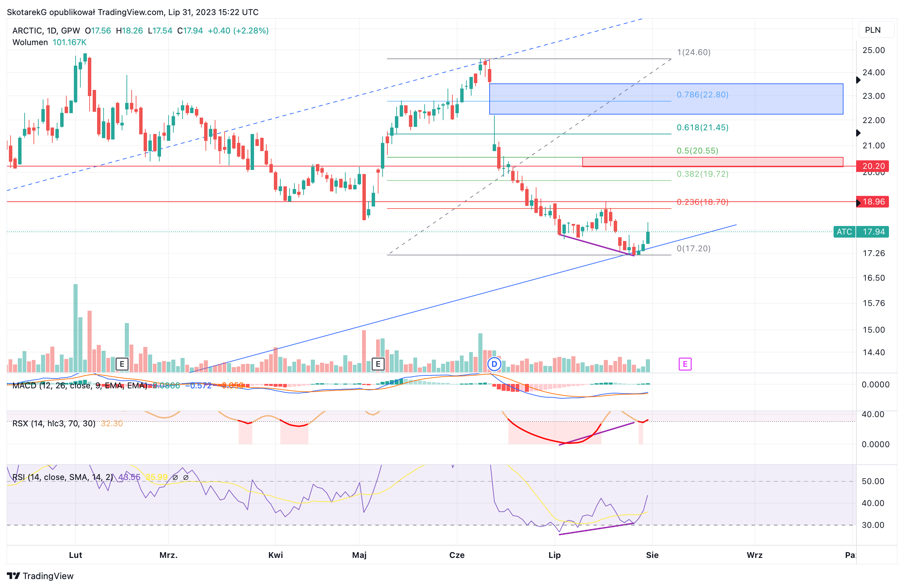Image resolution: width=904 pixels, height=588 pixels.
Task: Click the Sie month label on time axis
Action: 652,555
